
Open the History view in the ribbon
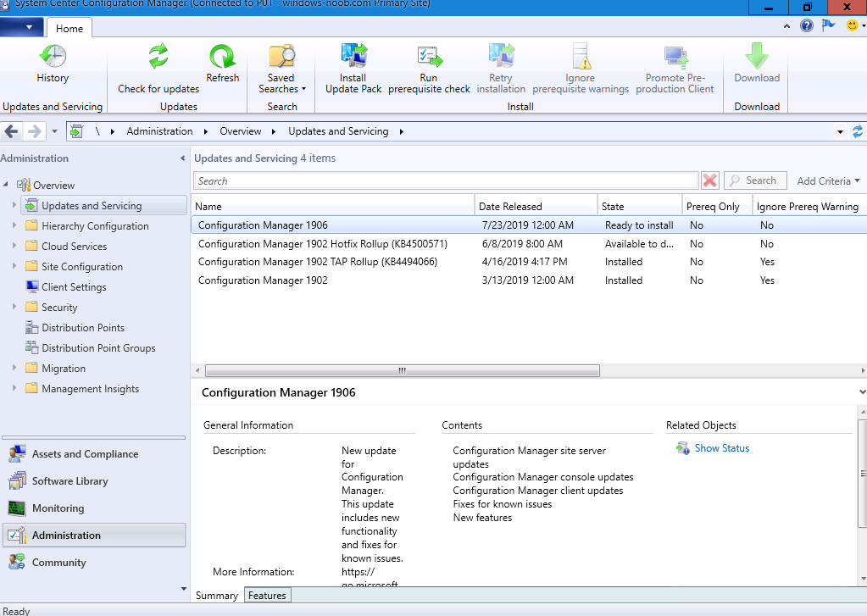[53, 63]
